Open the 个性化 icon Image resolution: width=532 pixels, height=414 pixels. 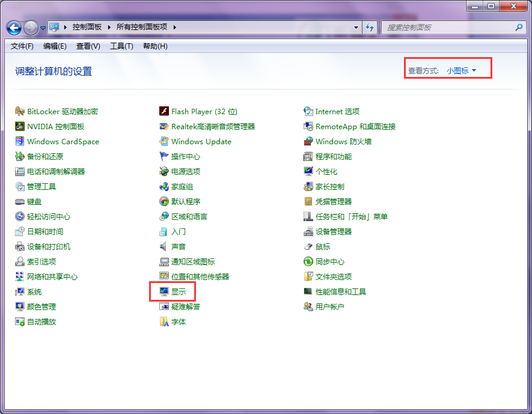(x=308, y=172)
